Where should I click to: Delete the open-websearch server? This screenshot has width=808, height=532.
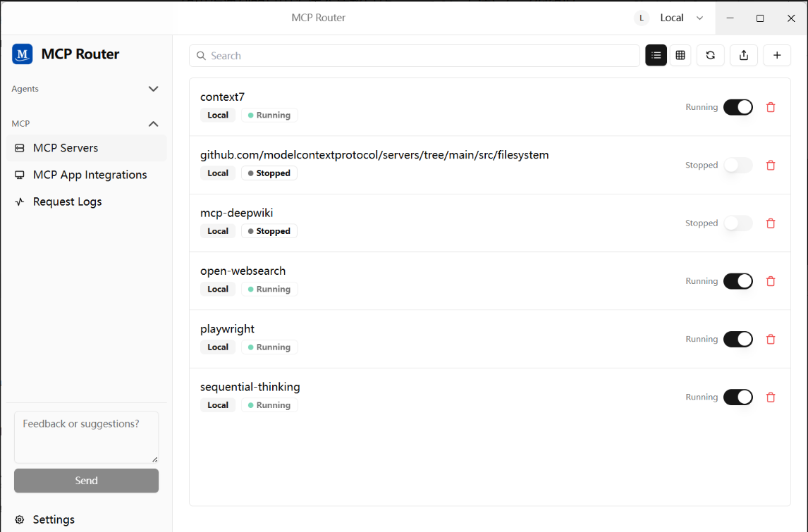[x=771, y=281]
